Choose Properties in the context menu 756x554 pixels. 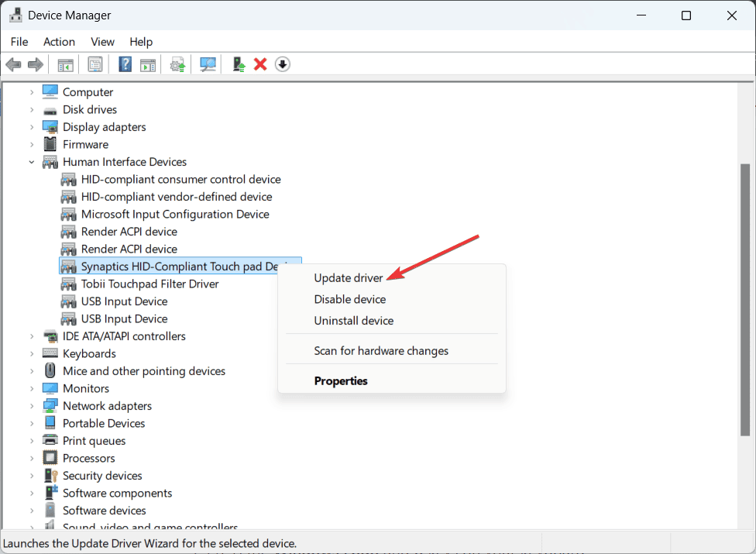[x=341, y=381]
